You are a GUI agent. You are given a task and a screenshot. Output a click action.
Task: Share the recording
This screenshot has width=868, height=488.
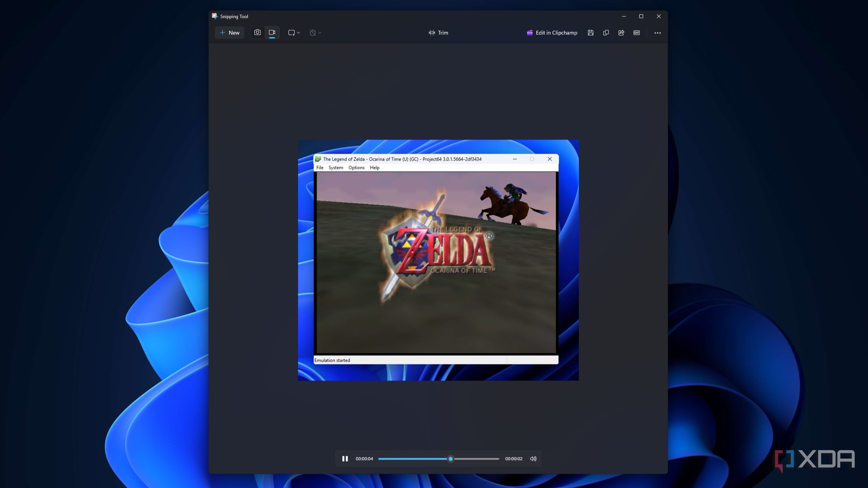621,33
